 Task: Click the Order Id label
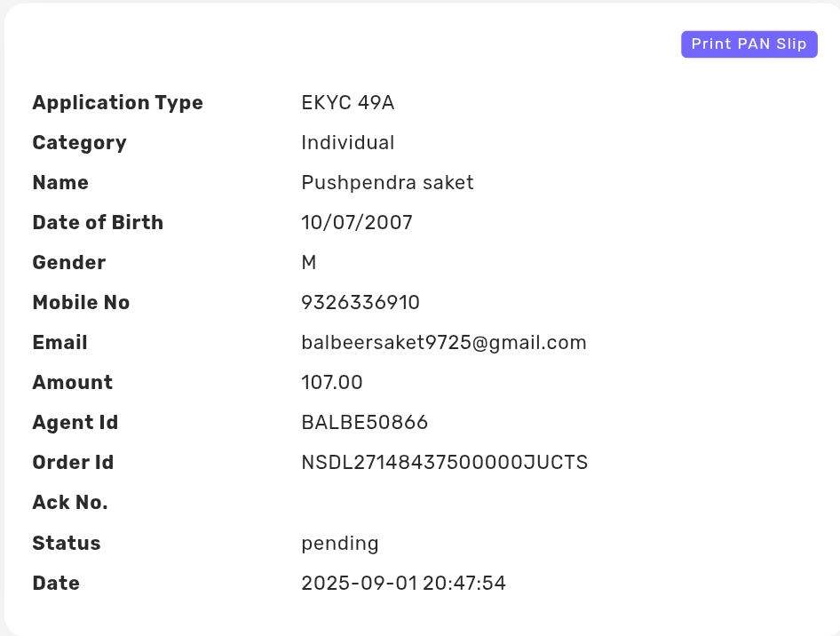(x=73, y=463)
